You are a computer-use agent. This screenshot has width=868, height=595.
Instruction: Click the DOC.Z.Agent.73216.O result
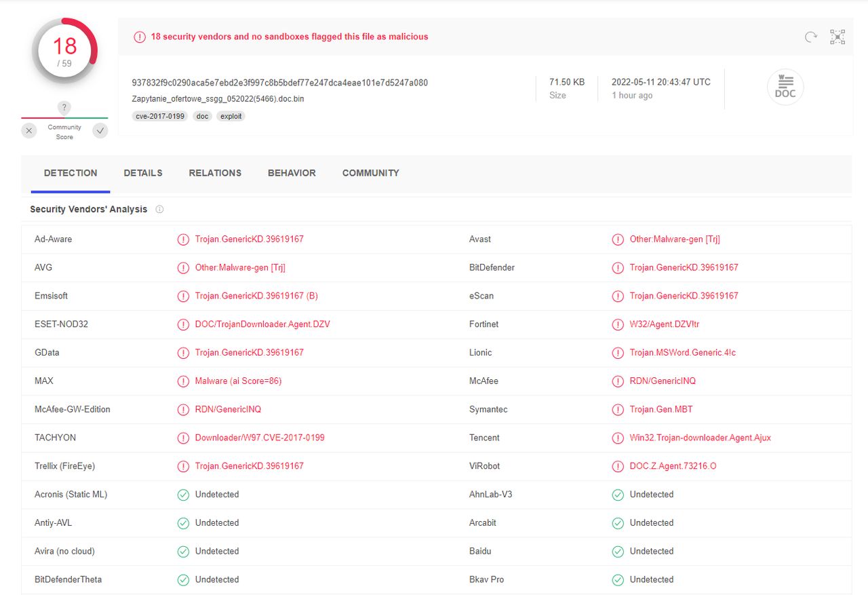pos(673,466)
